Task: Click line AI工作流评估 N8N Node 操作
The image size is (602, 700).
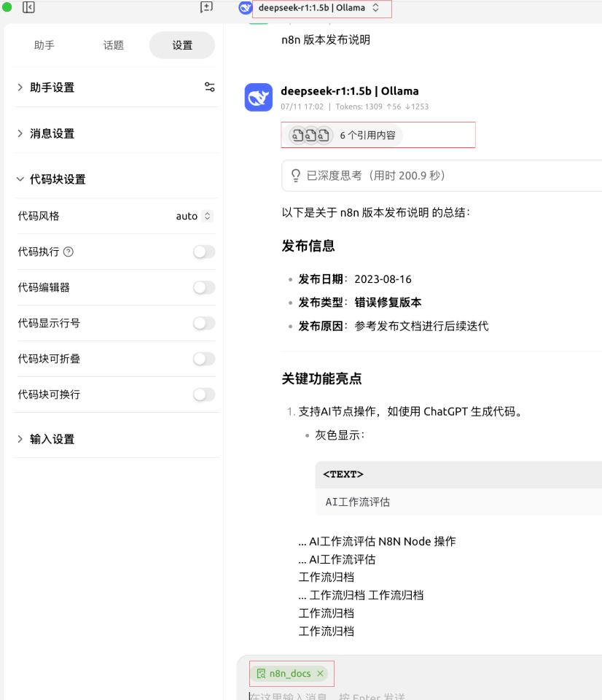Action: (x=377, y=542)
